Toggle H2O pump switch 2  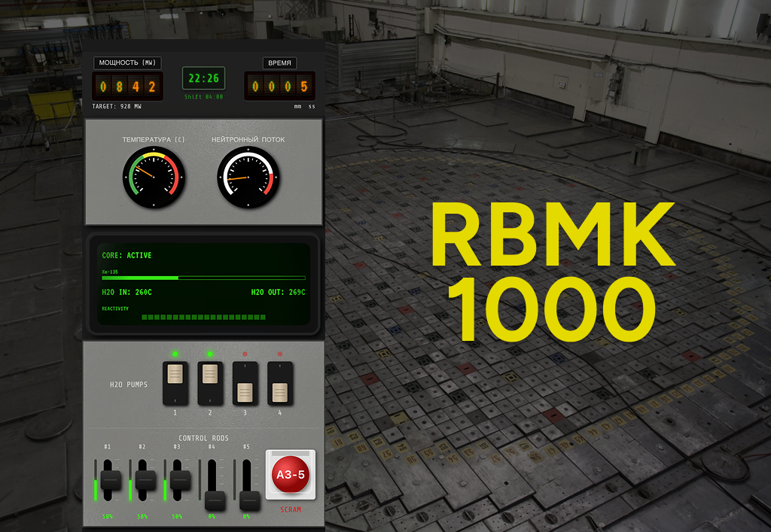[211, 383]
